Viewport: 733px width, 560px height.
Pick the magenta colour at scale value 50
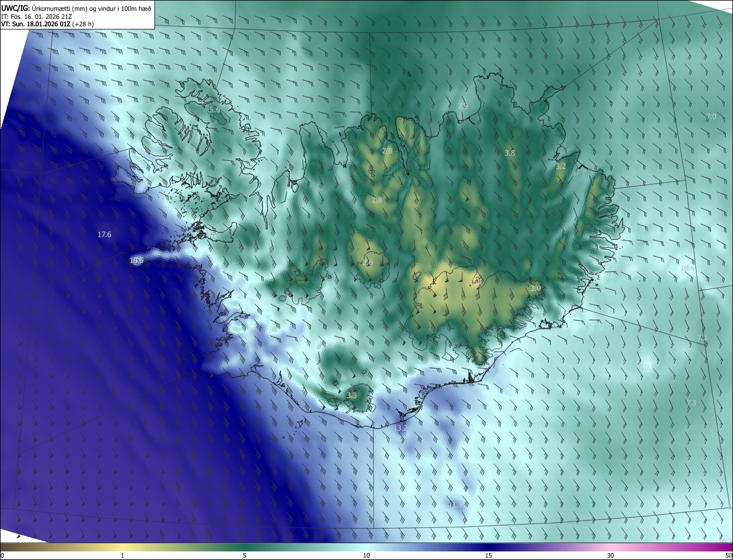728,547
